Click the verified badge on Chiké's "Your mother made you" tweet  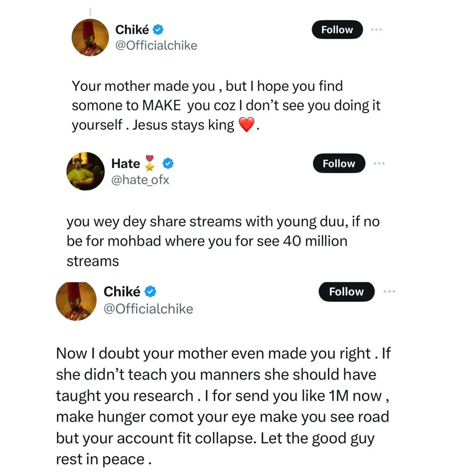click(159, 30)
